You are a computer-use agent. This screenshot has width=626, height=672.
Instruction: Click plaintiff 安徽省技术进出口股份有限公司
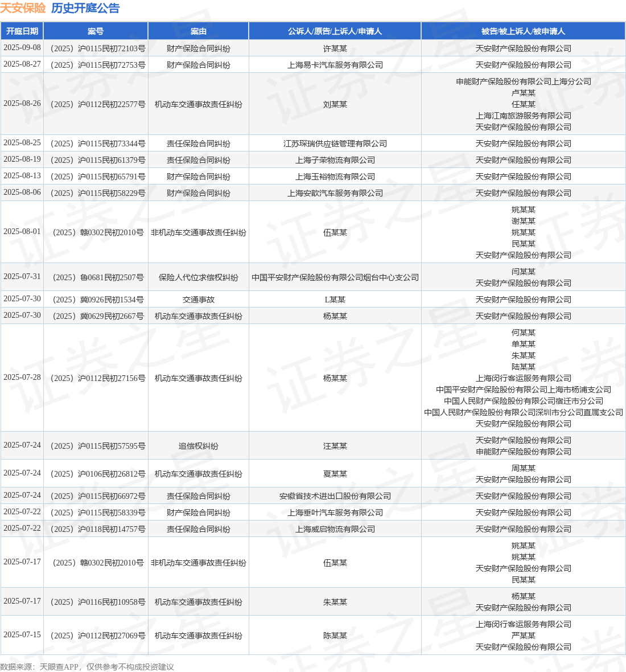[x=335, y=496]
